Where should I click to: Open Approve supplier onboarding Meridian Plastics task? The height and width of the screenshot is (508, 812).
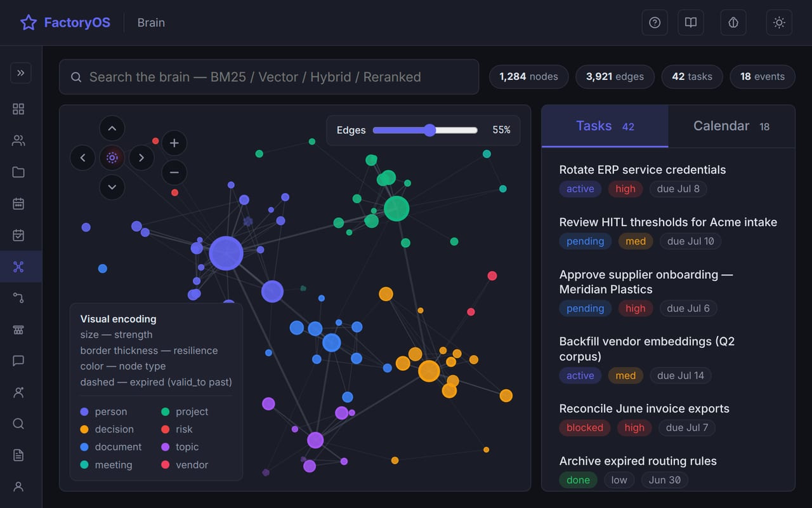pyautogui.click(x=646, y=282)
